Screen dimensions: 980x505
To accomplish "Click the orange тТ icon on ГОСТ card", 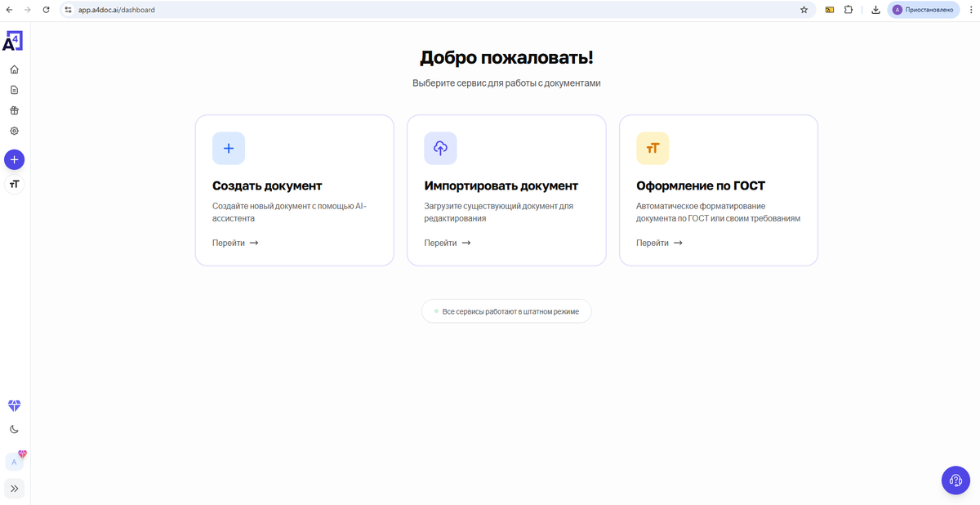I will click(x=653, y=149).
